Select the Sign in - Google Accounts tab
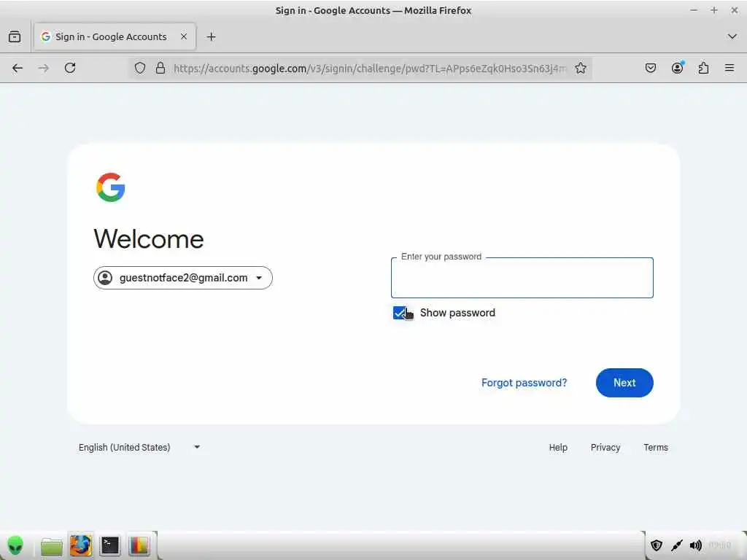The image size is (747, 560). point(115,36)
